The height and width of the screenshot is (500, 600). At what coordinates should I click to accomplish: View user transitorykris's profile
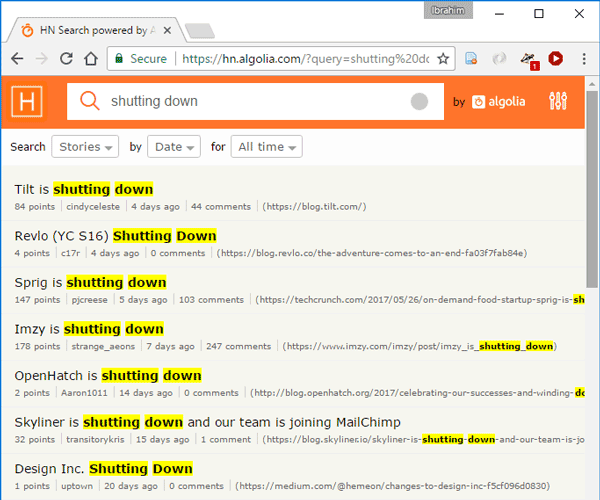pos(95,440)
